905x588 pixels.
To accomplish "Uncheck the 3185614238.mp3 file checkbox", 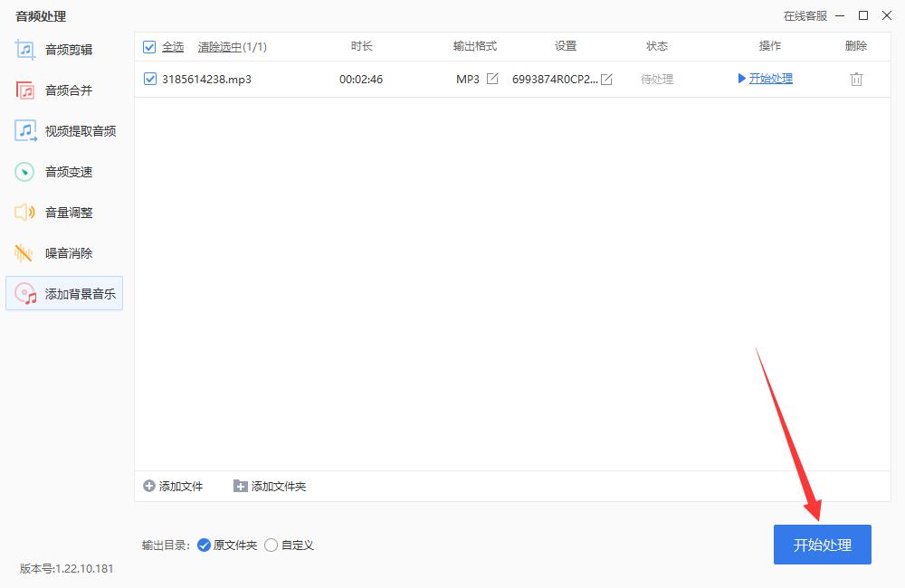I will 150,79.
